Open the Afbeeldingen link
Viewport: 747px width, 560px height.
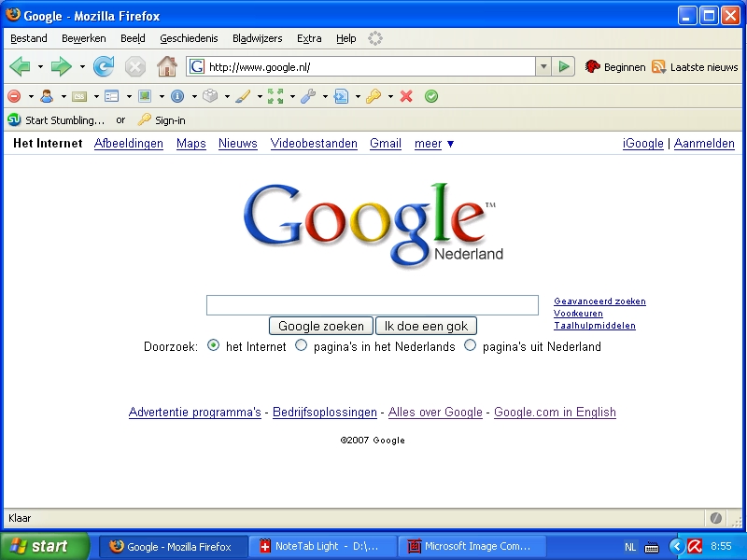(x=129, y=144)
